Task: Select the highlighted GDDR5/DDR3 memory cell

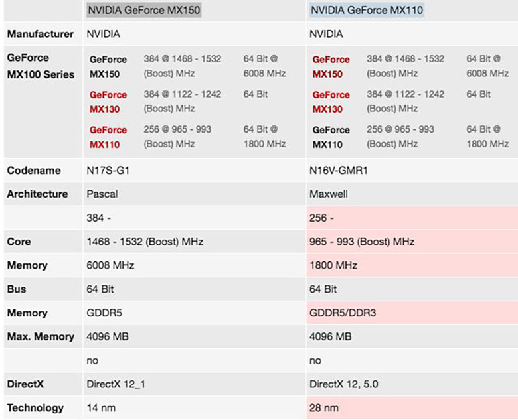Action: tap(343, 313)
